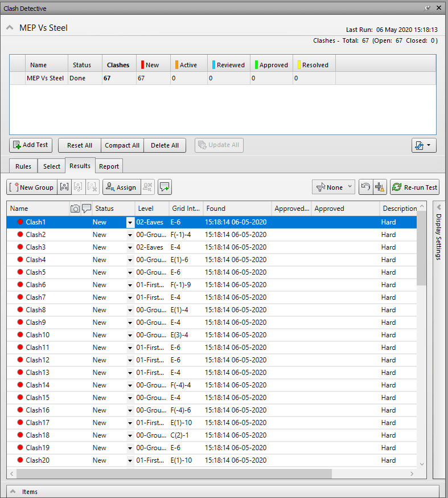Click the Compact All button
Image resolution: width=448 pixels, height=498 pixels.
[x=122, y=145]
